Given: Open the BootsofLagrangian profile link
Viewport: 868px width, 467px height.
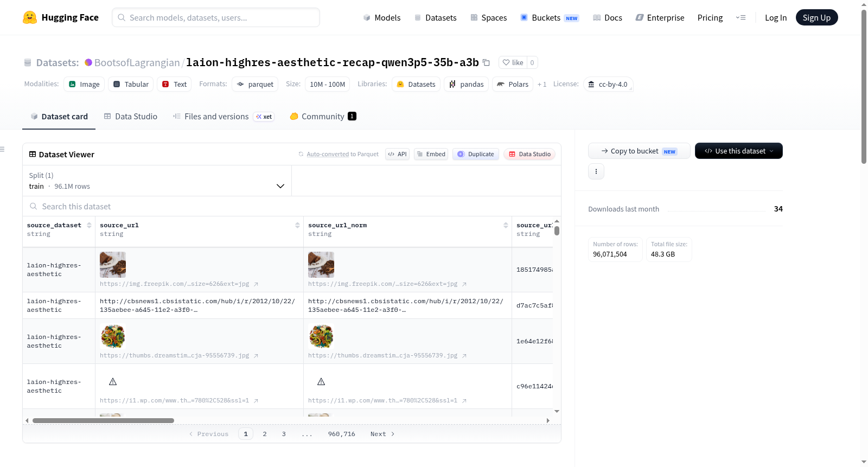Looking at the screenshot, I should 137,62.
